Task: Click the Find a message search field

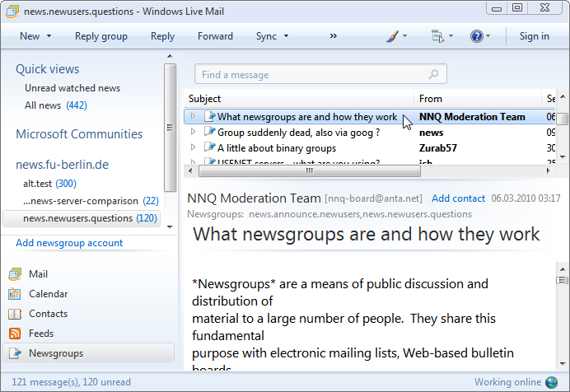Action: click(x=311, y=75)
